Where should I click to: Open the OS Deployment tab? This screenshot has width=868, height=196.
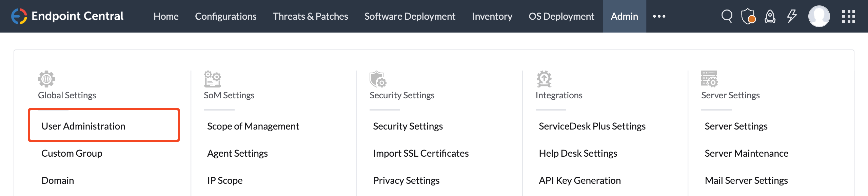click(x=561, y=16)
